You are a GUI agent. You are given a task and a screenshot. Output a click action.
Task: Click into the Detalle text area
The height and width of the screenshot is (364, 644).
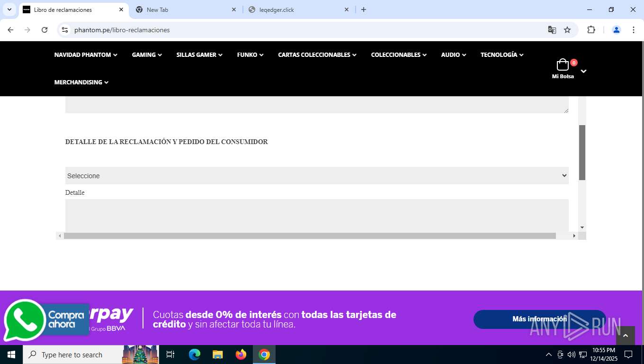[317, 215]
